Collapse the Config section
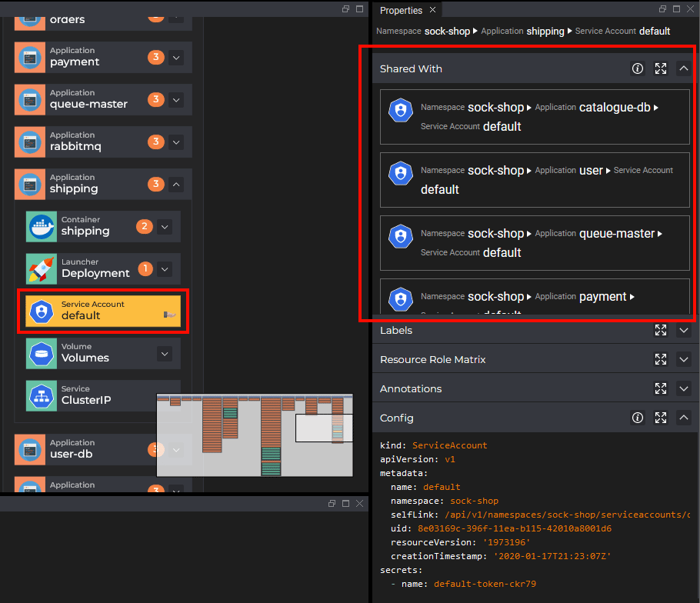This screenshot has width=700, height=603. pos(684,418)
